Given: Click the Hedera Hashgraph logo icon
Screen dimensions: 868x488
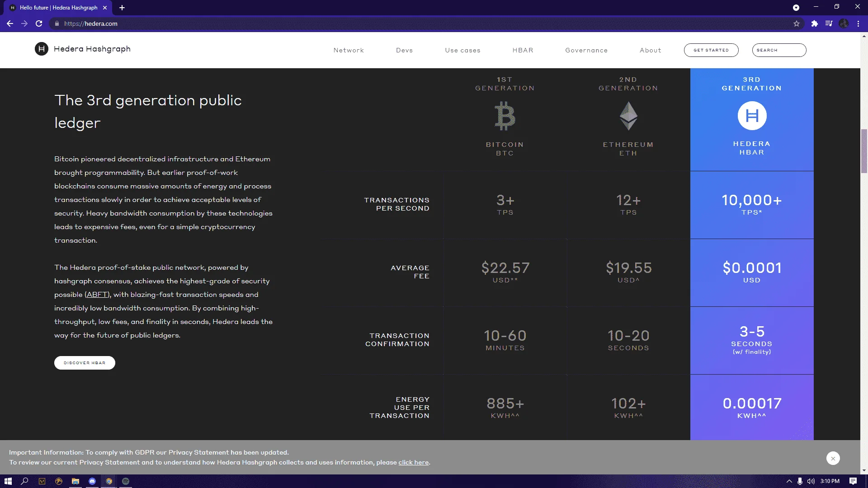Looking at the screenshot, I should pos(42,49).
